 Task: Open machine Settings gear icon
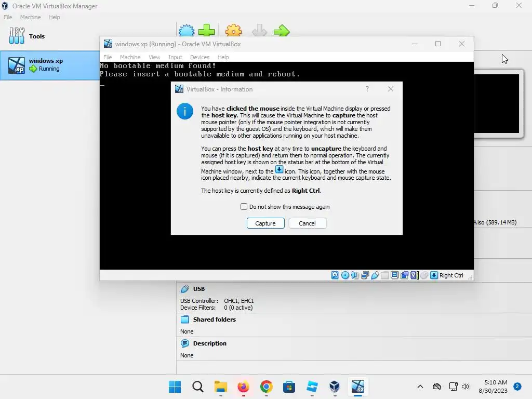click(x=233, y=30)
